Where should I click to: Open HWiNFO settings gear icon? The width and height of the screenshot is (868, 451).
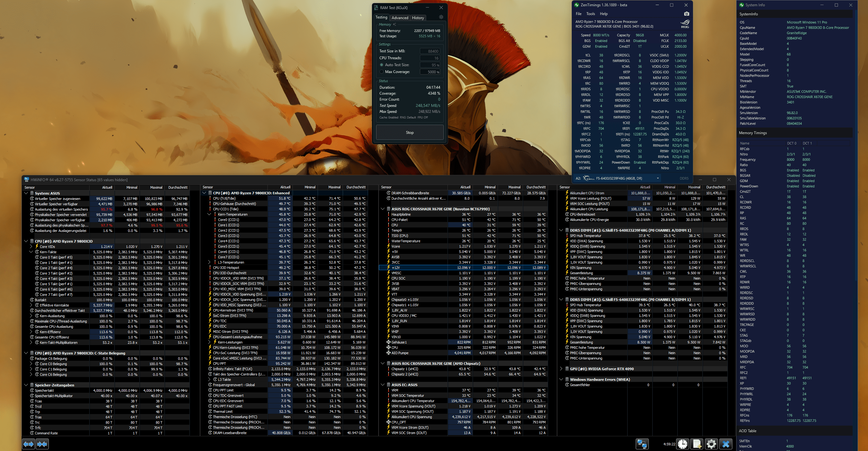711,444
